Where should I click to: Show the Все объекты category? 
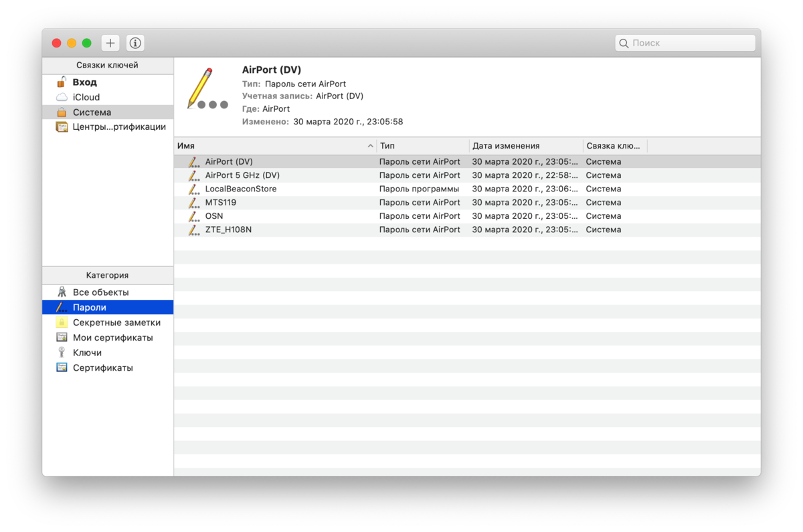click(108, 292)
